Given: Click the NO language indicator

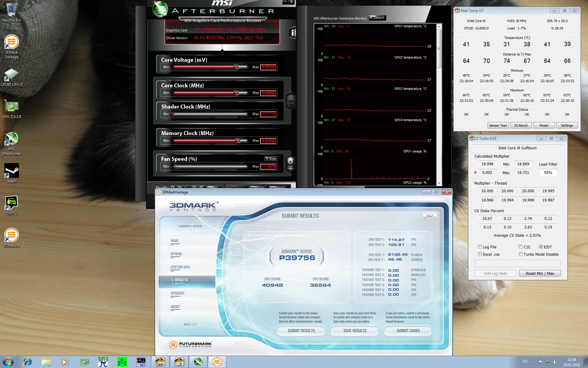Looking at the screenshot, I should point(525,361).
